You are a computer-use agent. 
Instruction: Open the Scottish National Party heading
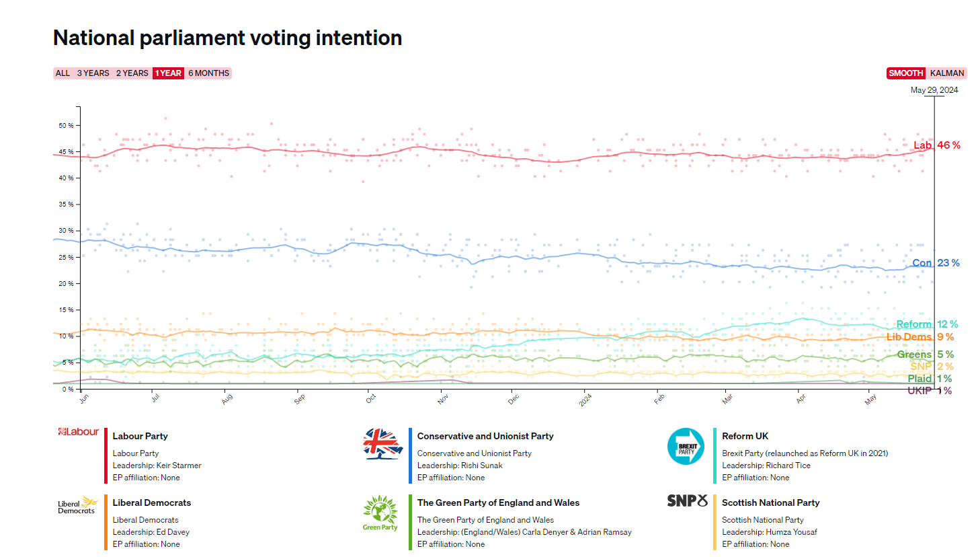[x=770, y=503]
